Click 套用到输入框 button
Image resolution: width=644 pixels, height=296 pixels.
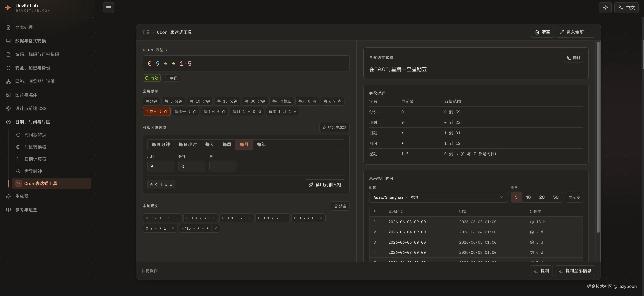tap(325, 185)
